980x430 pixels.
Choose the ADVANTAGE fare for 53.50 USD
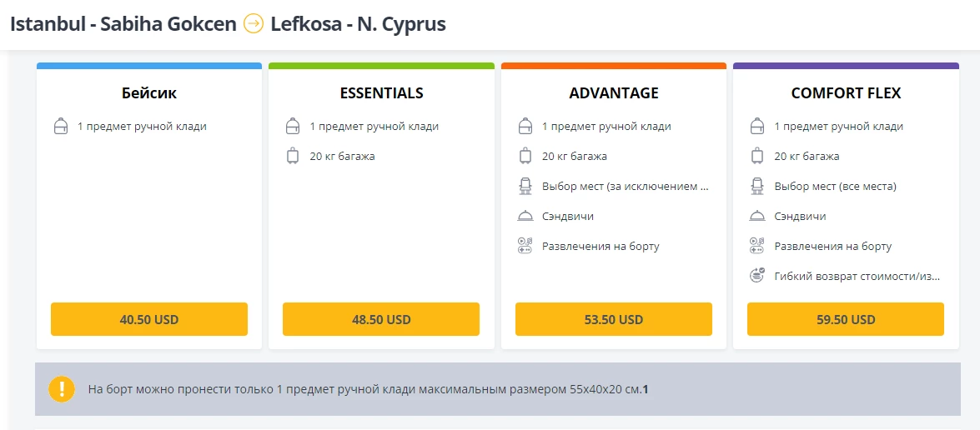coord(614,319)
